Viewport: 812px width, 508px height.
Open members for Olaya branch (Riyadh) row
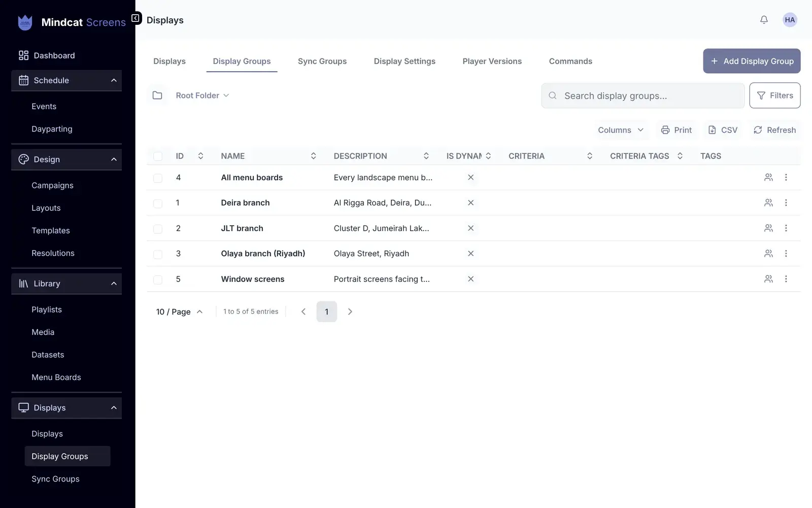(768, 253)
